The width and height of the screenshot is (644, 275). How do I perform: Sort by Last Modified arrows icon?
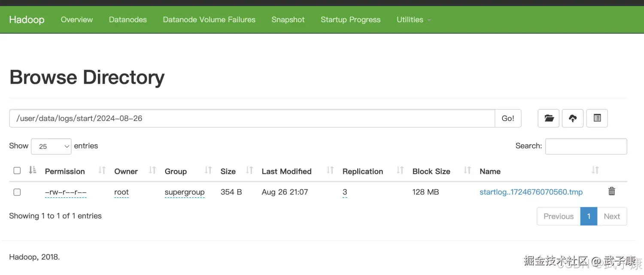coord(330,171)
